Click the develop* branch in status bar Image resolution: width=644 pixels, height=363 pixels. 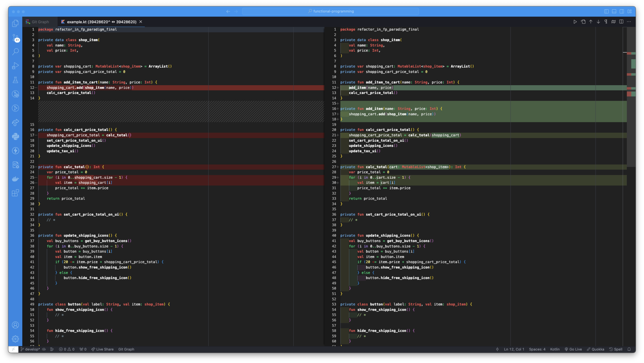pyautogui.click(x=30, y=349)
